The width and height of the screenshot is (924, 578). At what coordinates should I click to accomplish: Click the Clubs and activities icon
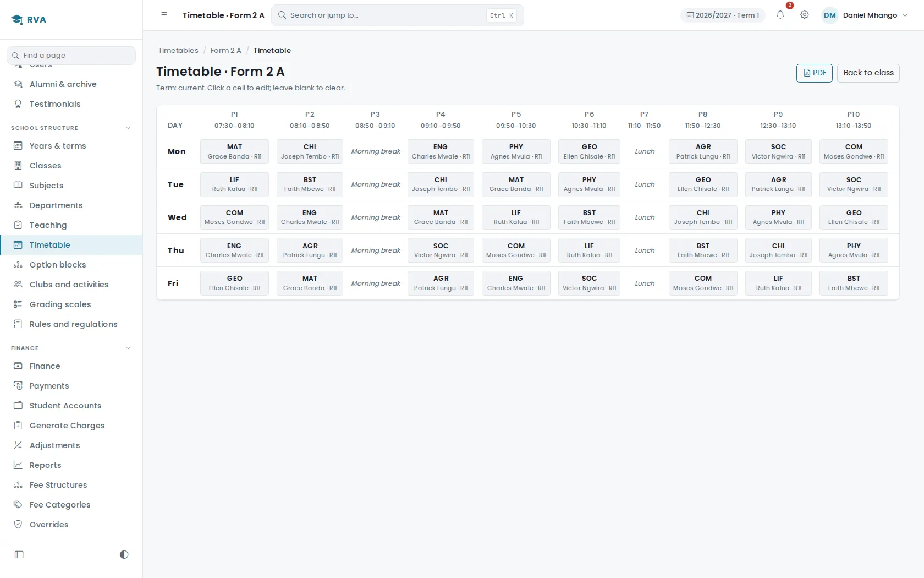[18, 285]
